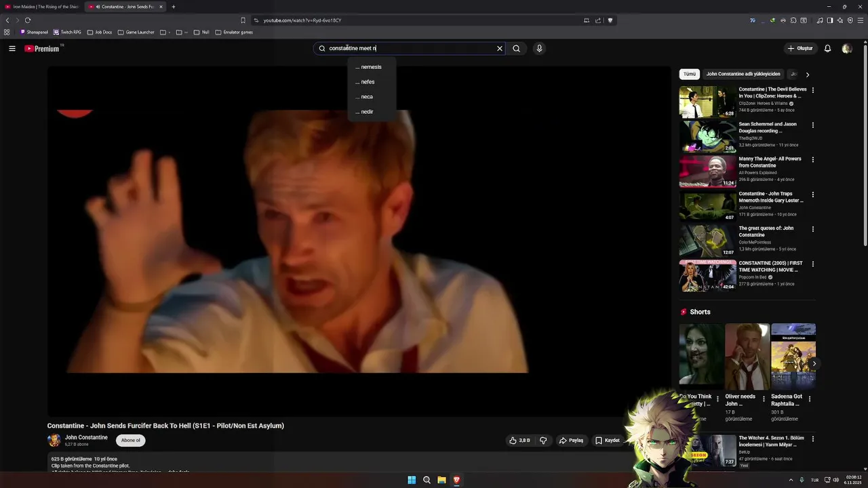Open options for Sean Schemmel video
The width and height of the screenshot is (868, 488).
[813, 125]
